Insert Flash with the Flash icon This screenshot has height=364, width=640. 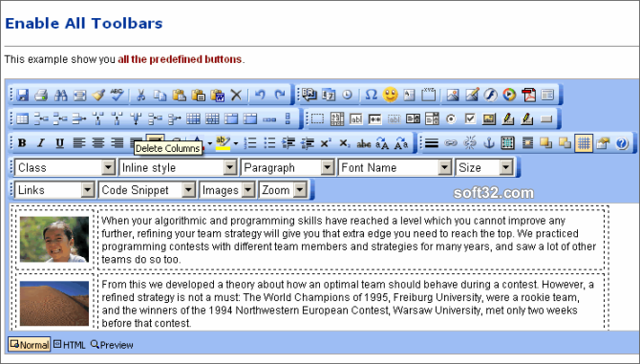click(490, 95)
